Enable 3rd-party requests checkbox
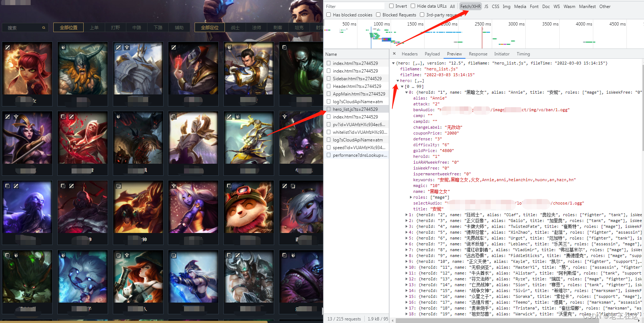The image size is (644, 323). pos(422,15)
